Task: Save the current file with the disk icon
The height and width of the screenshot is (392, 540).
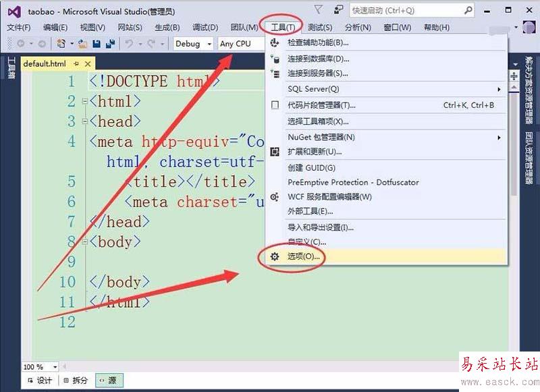Action: (97, 44)
